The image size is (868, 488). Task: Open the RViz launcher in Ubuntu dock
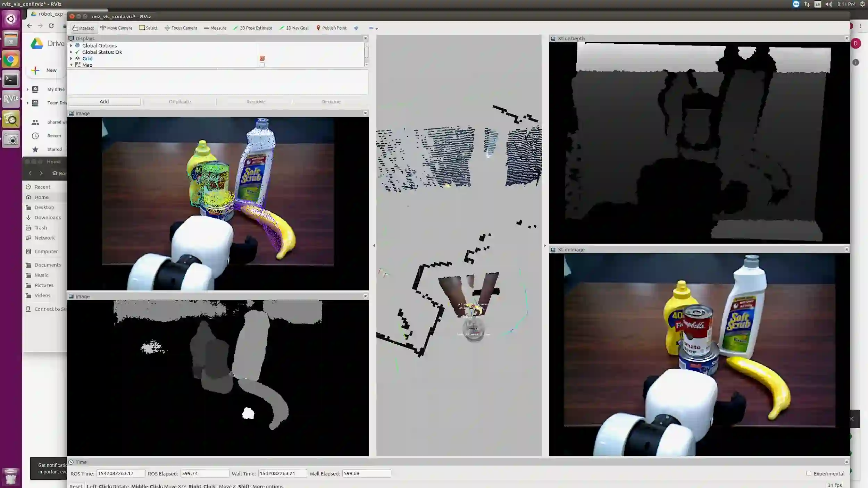[x=11, y=99]
